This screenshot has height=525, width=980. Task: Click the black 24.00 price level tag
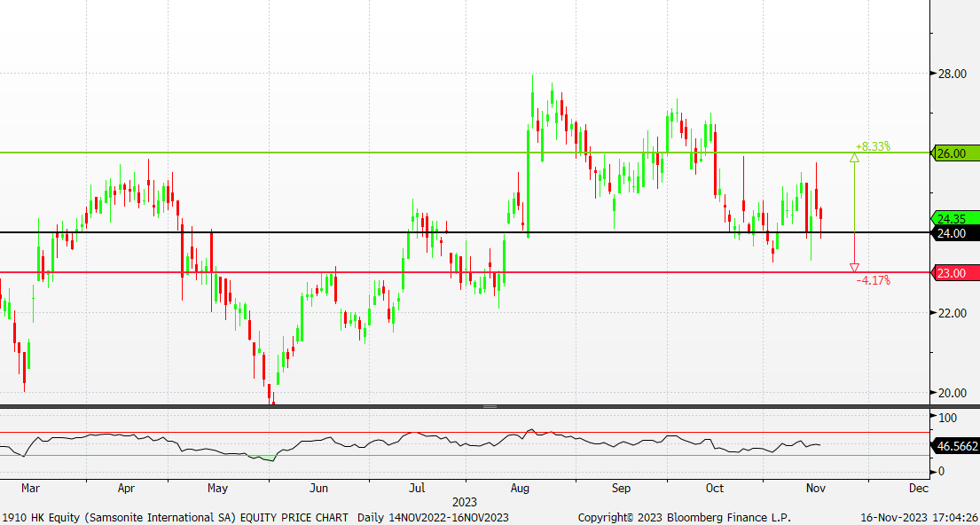(x=954, y=233)
